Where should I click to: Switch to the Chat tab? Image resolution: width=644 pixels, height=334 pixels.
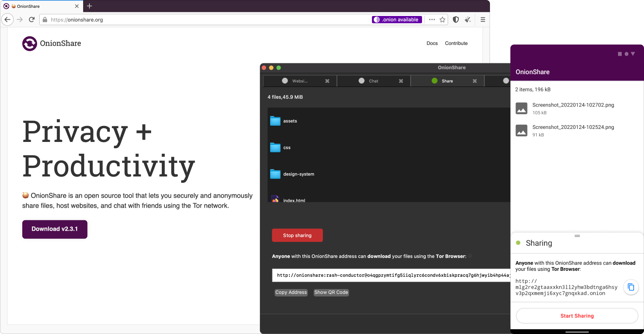373,81
